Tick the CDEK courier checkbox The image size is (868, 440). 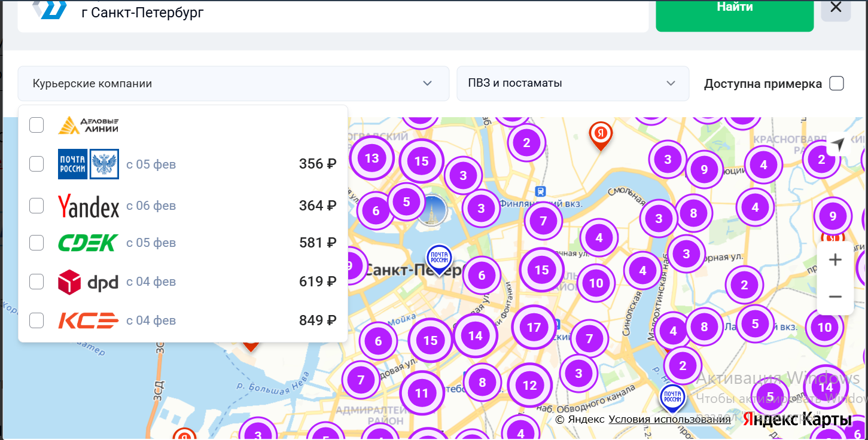pos(36,243)
